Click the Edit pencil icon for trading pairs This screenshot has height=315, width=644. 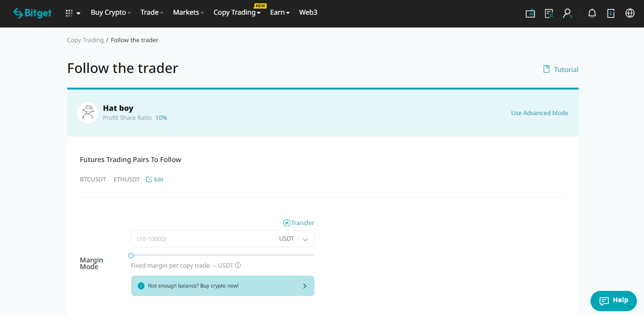point(149,180)
